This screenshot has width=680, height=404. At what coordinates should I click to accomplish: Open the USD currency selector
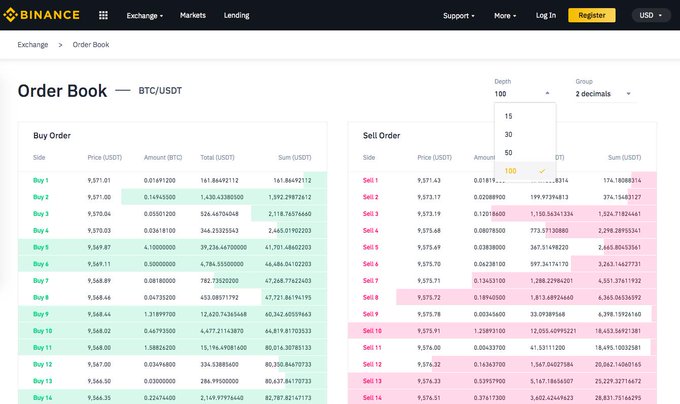651,15
